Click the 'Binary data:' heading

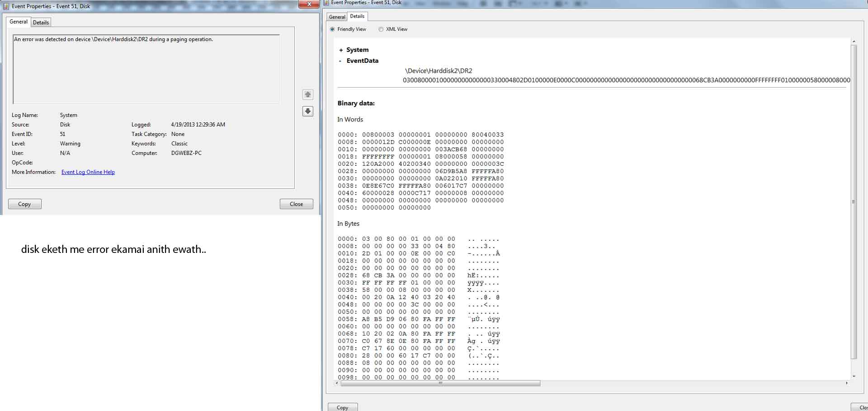tap(356, 103)
